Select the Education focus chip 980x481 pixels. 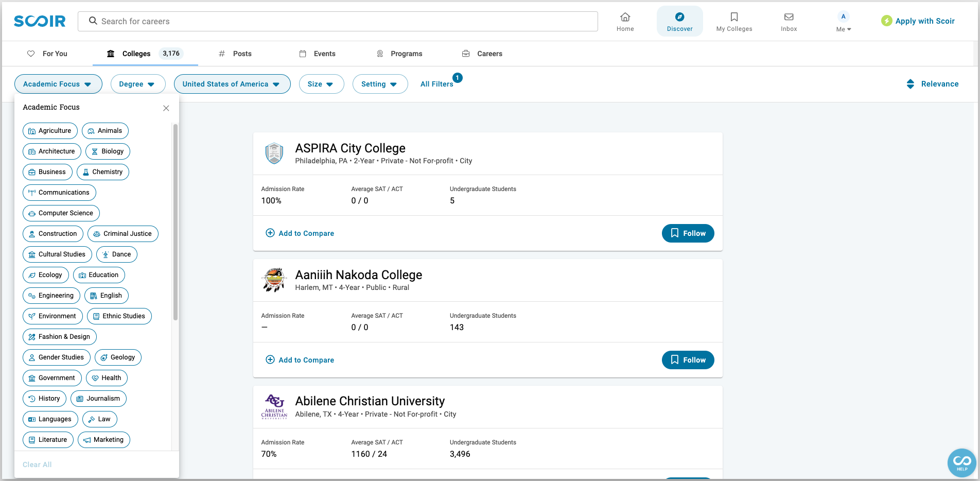tap(99, 275)
